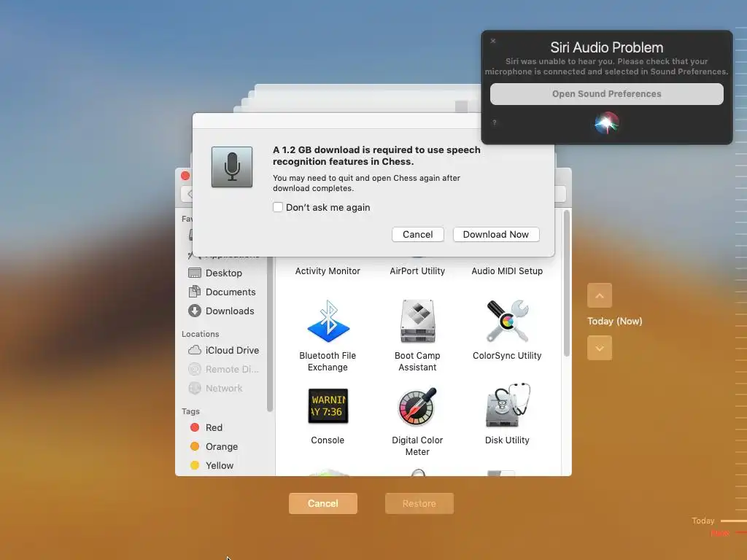Viewport: 747px width, 560px height.
Task: Open the Disk Utility icon
Action: tap(507, 405)
